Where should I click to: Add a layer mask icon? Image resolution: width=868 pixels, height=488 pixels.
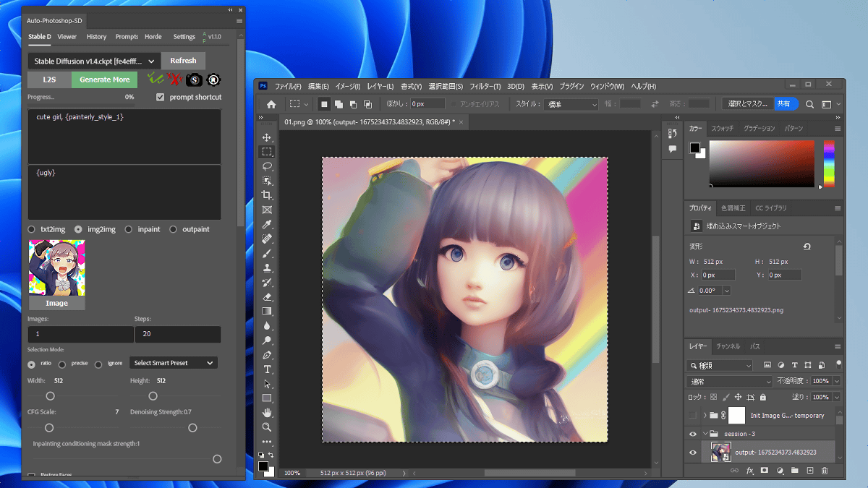[765, 471]
